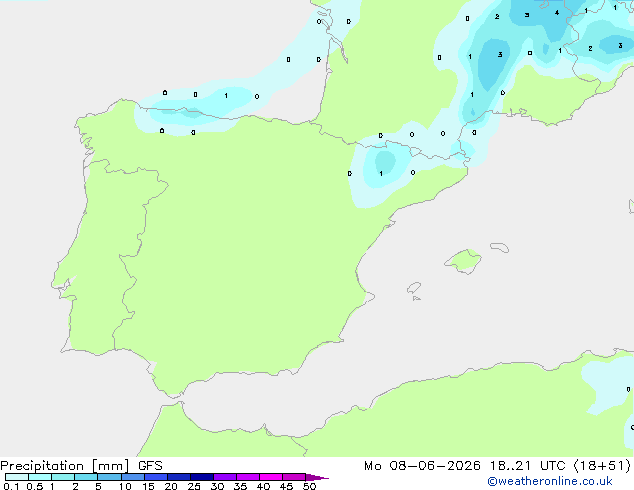Click the legend label '0.5'
Screen dimensions: 634x490
[35, 486]
